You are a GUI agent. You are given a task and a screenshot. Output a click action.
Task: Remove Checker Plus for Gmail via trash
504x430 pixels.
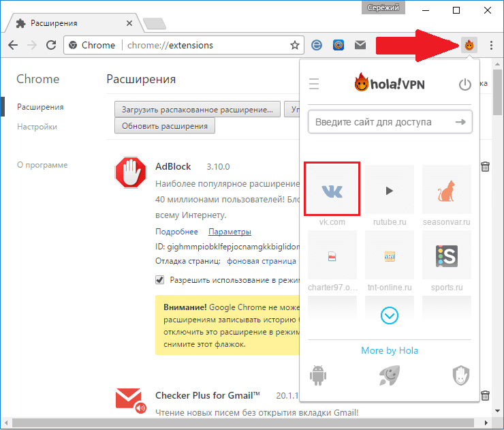coord(485,395)
